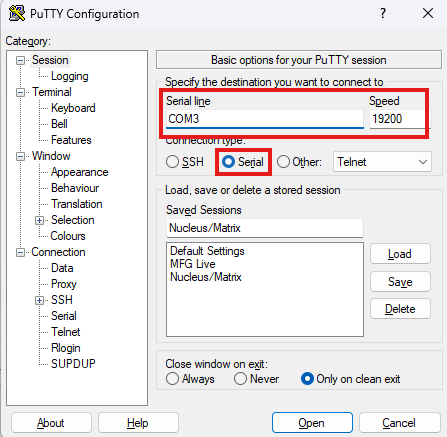This screenshot has width=447, height=437.
Task: Click the question mark help icon
Action: click(383, 13)
